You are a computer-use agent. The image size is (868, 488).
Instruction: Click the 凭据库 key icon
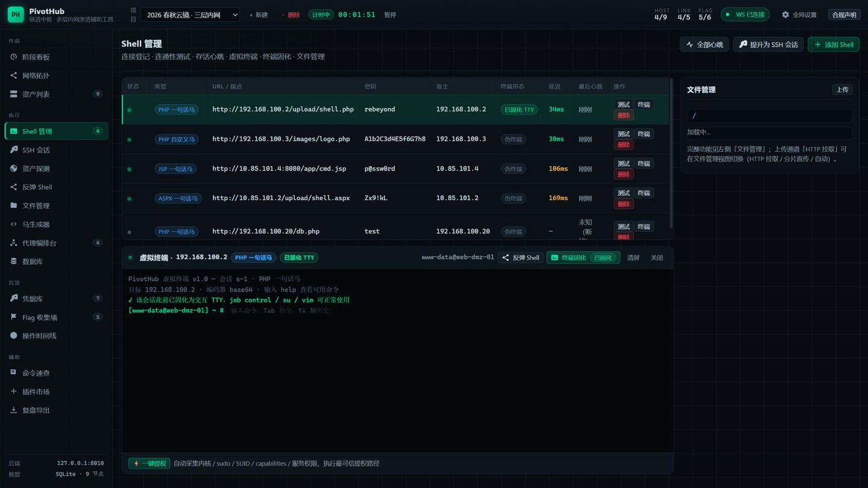pyautogui.click(x=14, y=299)
